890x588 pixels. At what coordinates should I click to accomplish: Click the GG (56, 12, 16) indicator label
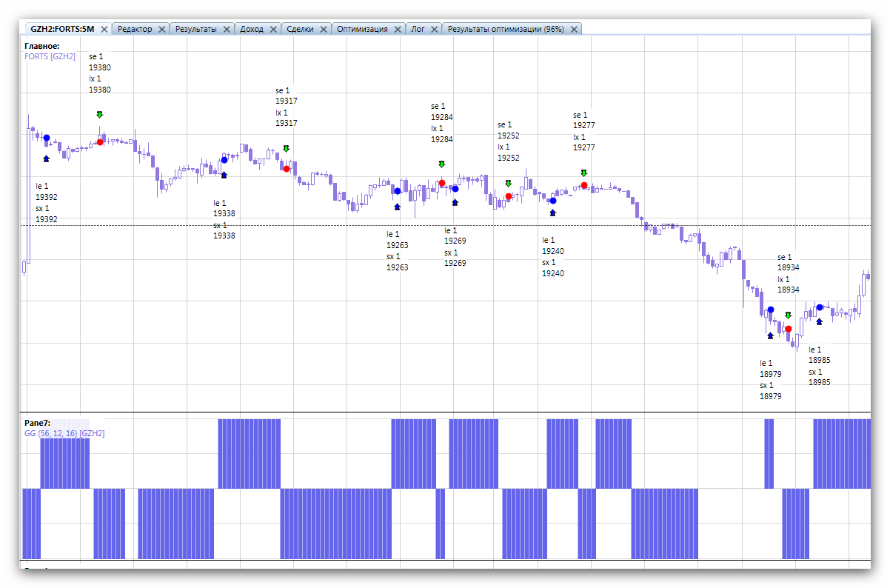64,433
